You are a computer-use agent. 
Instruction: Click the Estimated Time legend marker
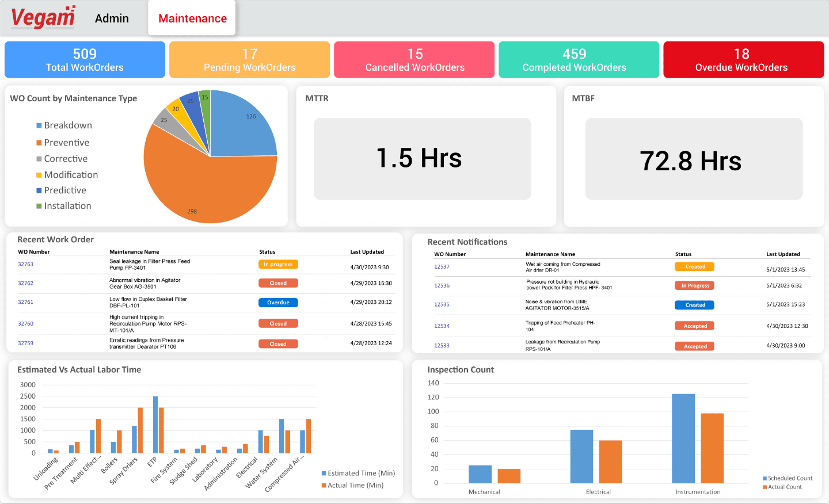[x=324, y=474]
